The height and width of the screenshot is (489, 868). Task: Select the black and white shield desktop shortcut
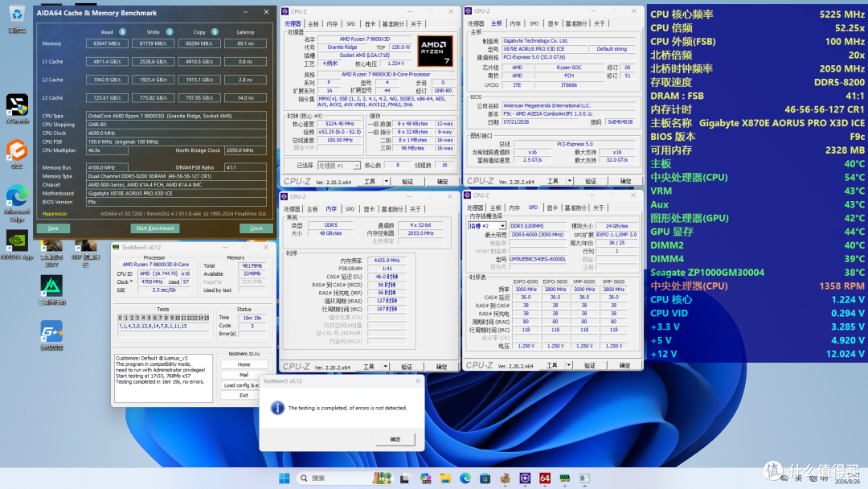tap(17, 108)
